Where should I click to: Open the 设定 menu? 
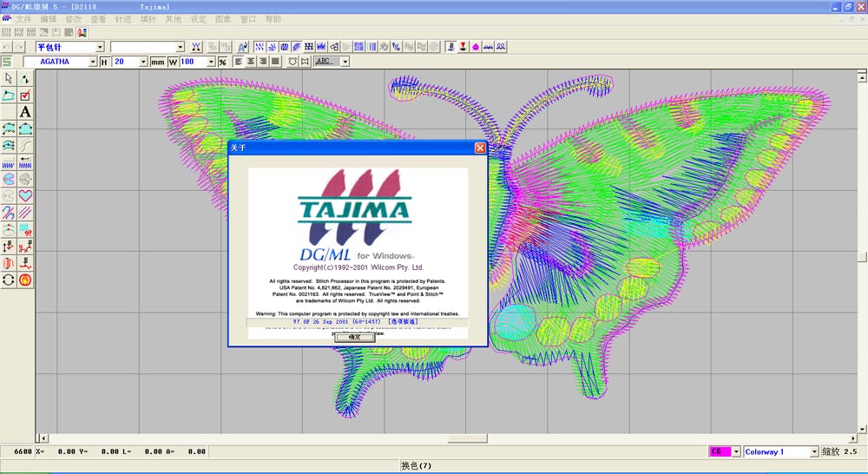tap(198, 19)
